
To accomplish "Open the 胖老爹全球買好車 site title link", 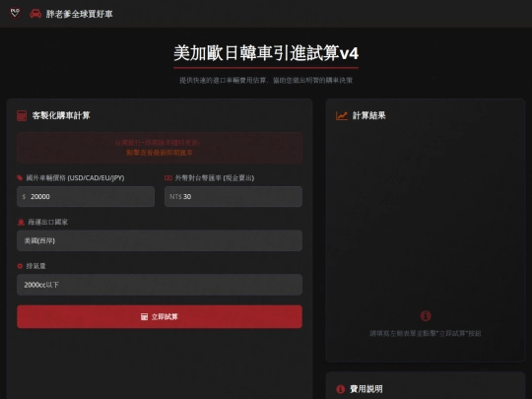I will 79,14.
